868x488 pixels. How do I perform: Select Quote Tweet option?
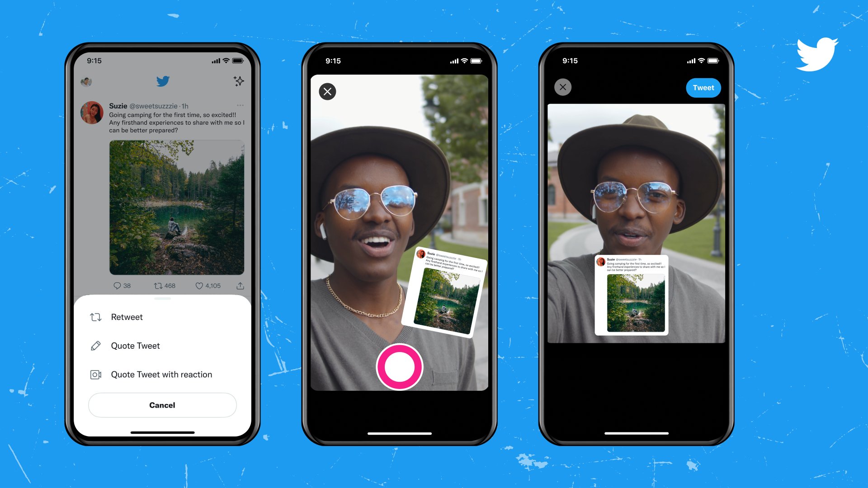coord(135,346)
